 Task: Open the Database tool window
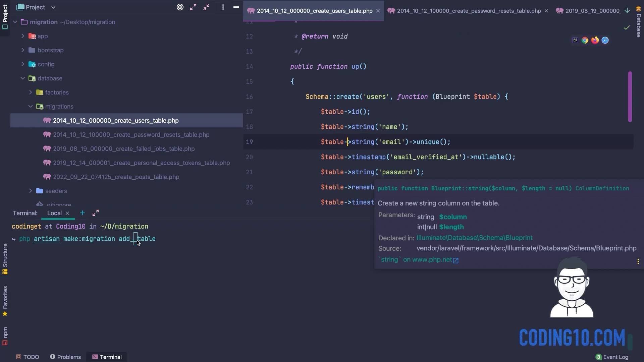coord(639,22)
